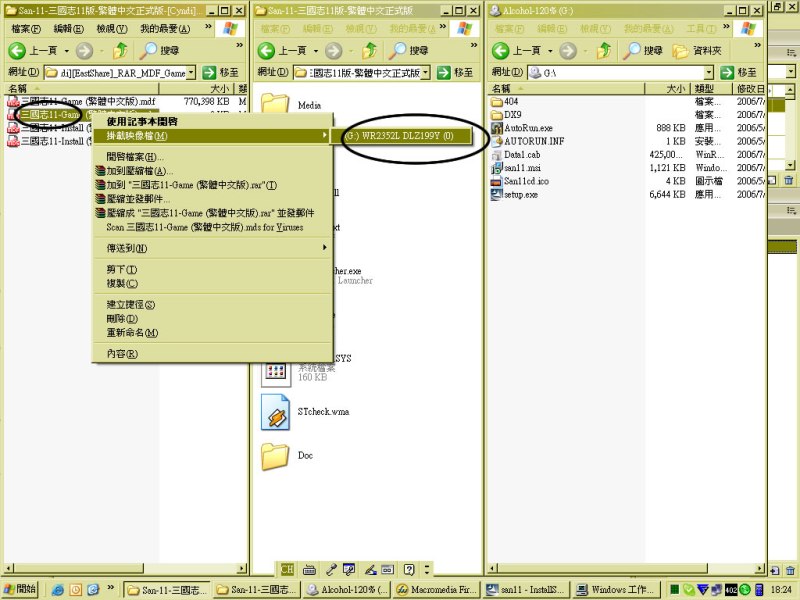Expand toolbar overflow chevron in G: window
This screenshot has width=800, height=600.
pyautogui.click(x=757, y=45)
